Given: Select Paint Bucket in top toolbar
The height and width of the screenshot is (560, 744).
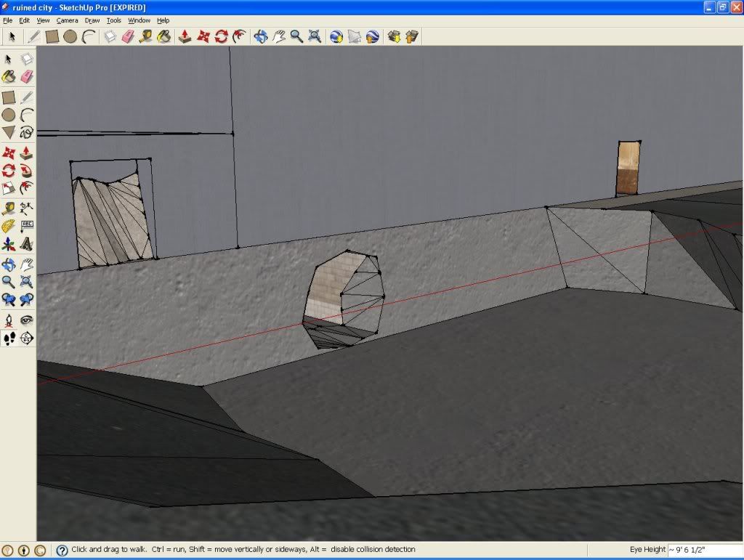Looking at the screenshot, I should pyautogui.click(x=163, y=36).
